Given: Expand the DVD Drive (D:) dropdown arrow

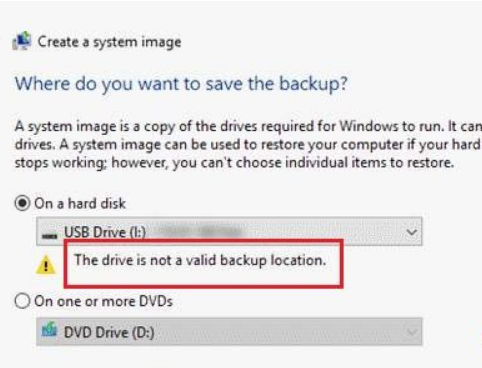Looking at the screenshot, I should [x=412, y=332].
